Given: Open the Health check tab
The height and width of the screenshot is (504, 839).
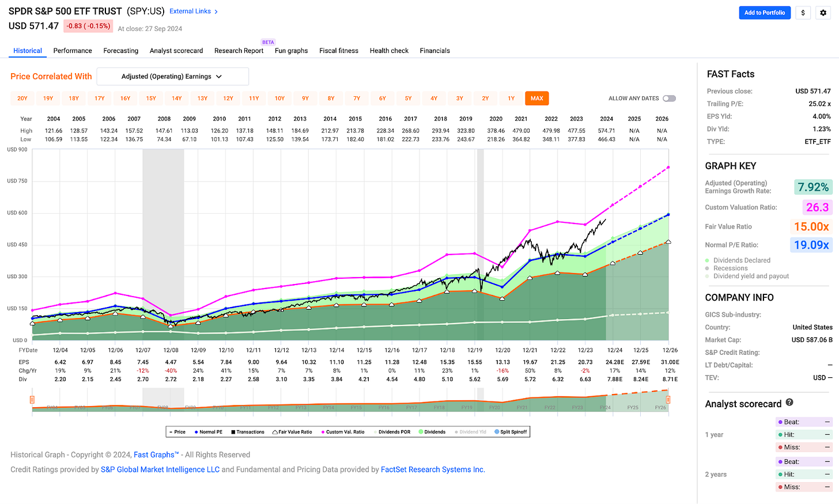Looking at the screenshot, I should [389, 51].
